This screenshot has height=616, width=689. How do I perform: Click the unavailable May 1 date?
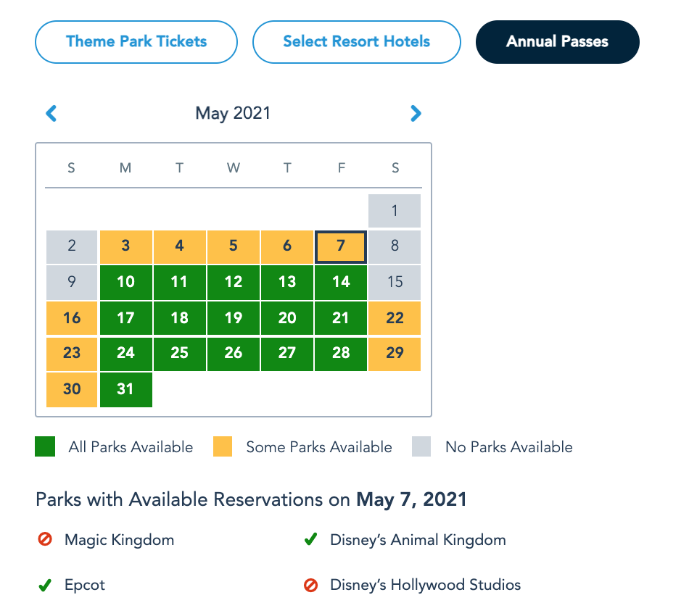[x=395, y=211]
